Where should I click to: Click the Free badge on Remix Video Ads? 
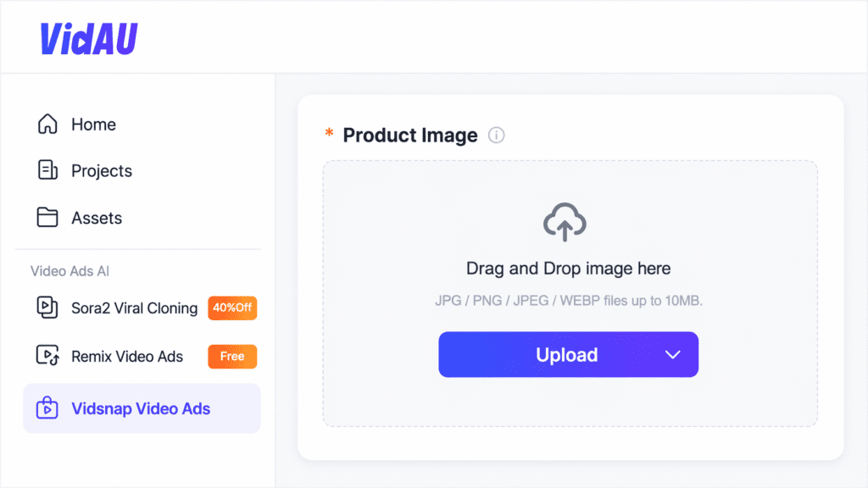[x=231, y=356]
